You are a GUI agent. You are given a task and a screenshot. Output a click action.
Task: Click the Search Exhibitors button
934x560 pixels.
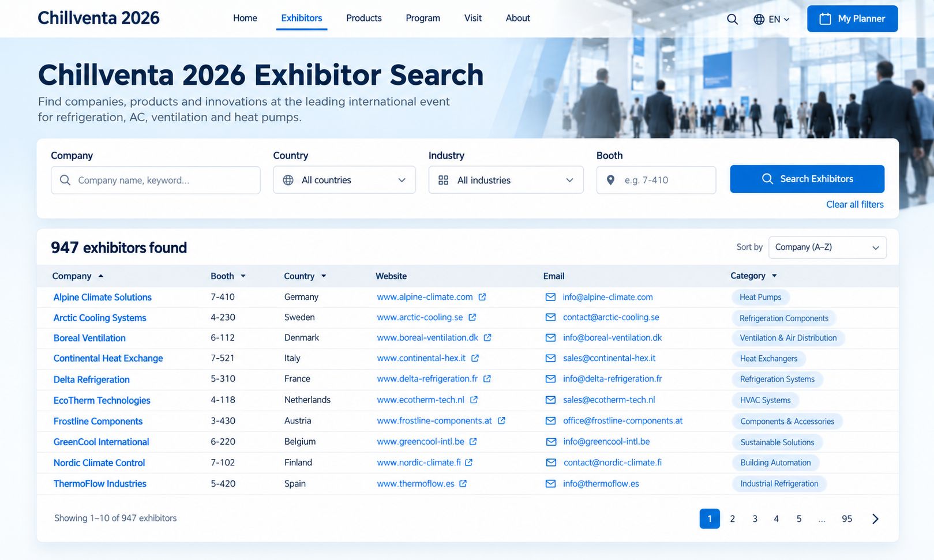[x=807, y=179]
